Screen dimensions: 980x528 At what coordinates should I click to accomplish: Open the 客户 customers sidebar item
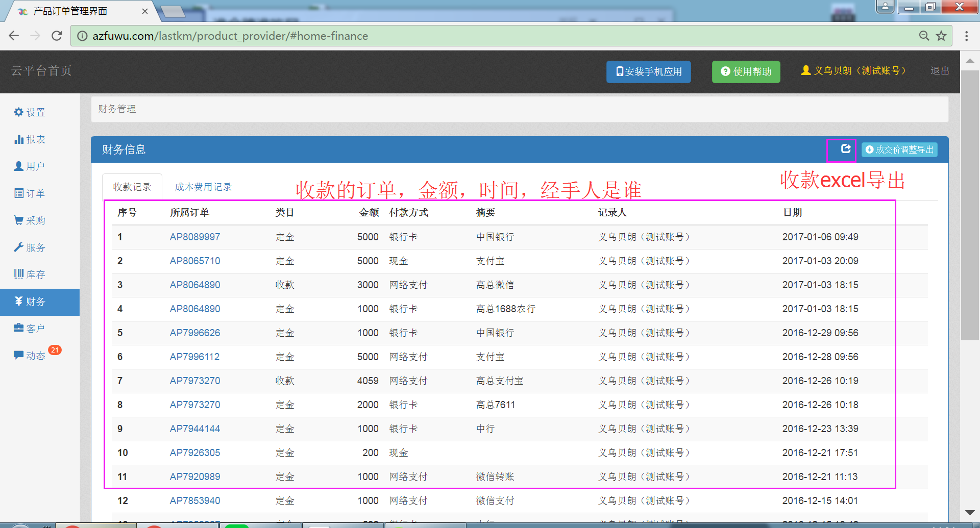click(x=30, y=329)
